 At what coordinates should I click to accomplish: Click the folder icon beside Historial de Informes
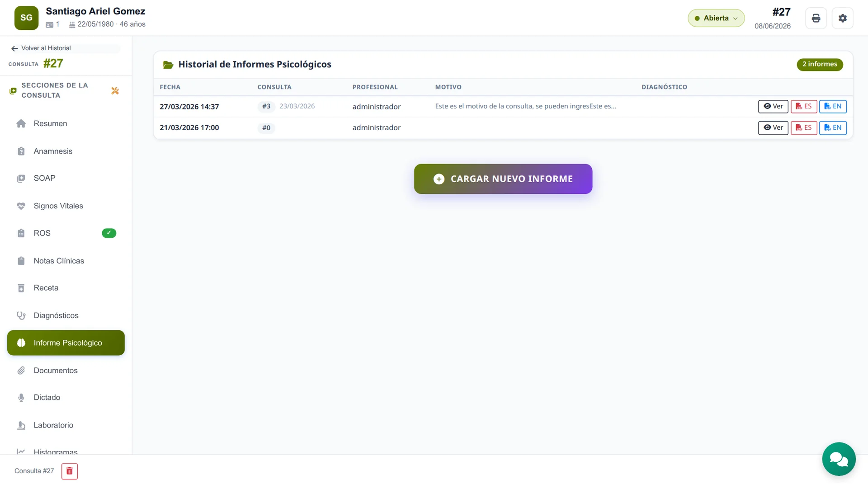click(x=168, y=65)
